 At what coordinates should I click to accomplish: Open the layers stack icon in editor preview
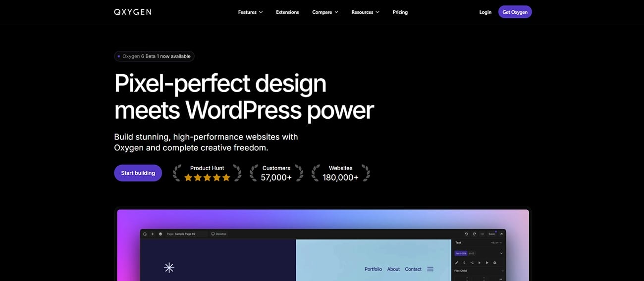(x=161, y=234)
